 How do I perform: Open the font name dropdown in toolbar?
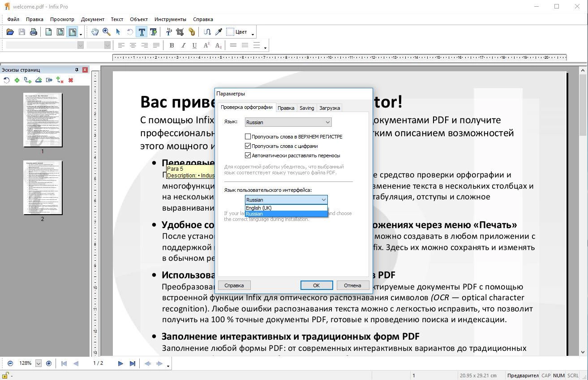coord(81,45)
